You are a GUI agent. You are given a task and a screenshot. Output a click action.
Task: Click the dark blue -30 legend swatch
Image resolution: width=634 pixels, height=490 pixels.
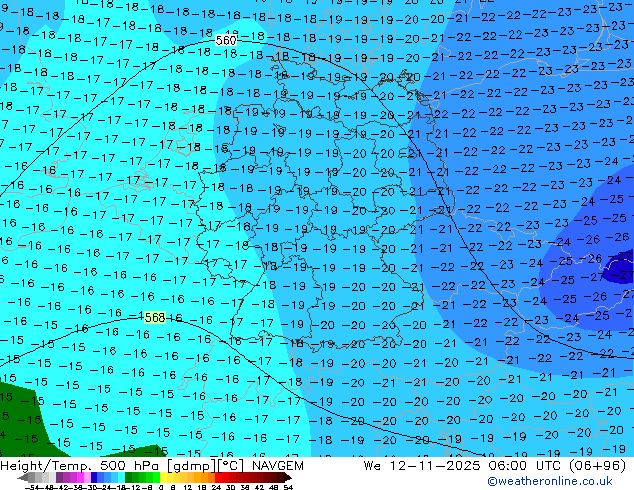[x=94, y=477]
